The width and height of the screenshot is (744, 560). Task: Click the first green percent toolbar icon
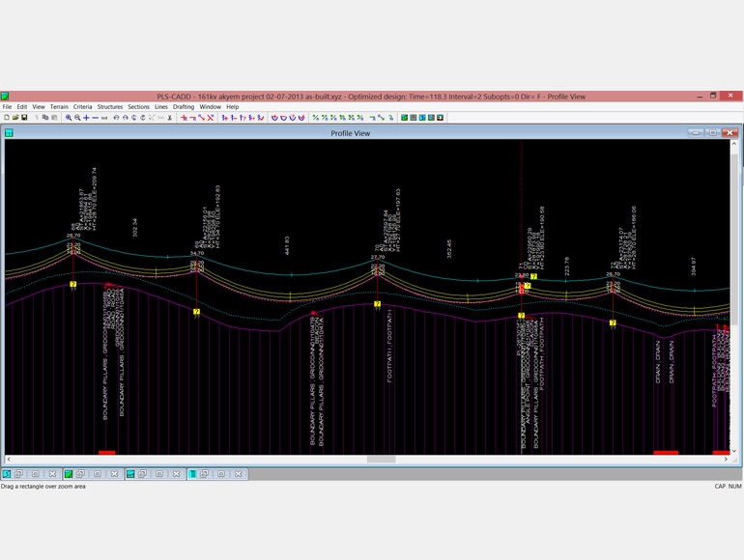pos(316,118)
